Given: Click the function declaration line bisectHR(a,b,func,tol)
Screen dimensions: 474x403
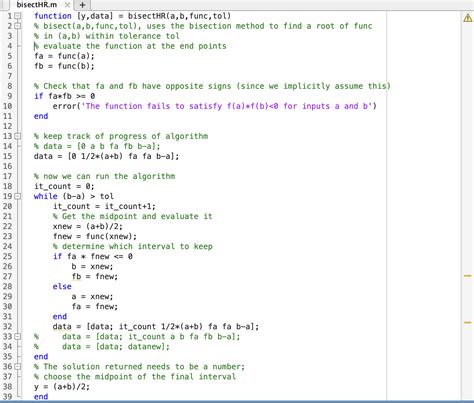Looking at the screenshot, I should (x=132, y=16).
